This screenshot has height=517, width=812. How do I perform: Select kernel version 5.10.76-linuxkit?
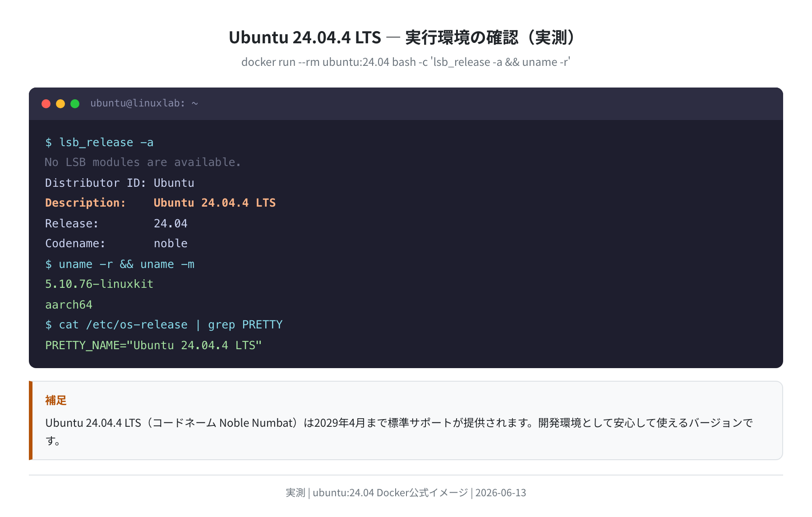(99, 284)
